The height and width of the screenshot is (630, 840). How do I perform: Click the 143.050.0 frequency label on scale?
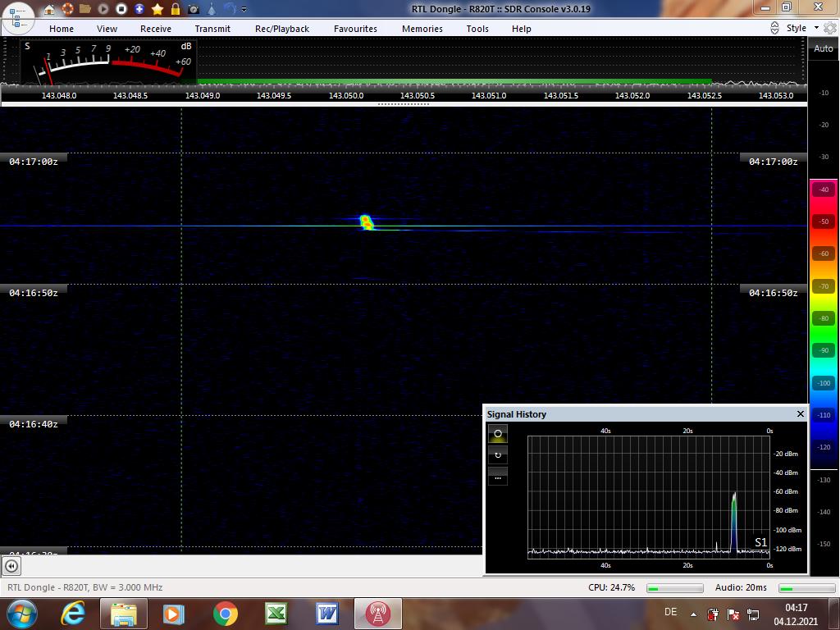click(x=346, y=95)
